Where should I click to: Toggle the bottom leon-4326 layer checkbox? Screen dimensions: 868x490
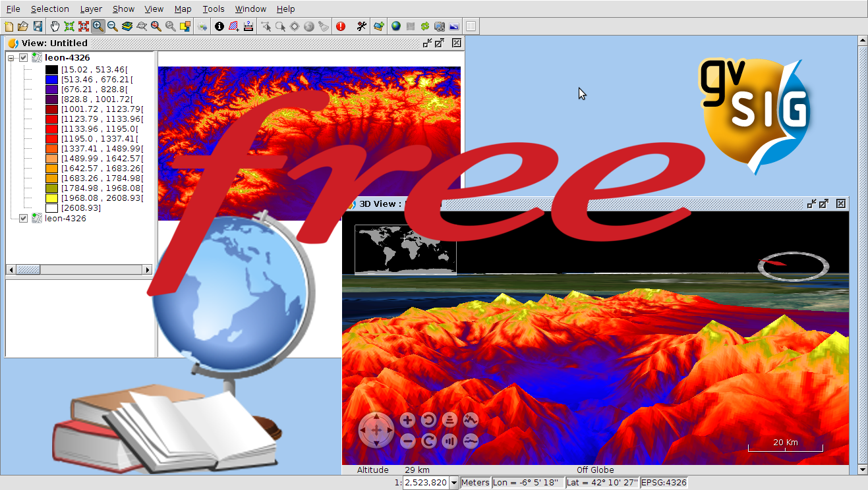point(24,219)
